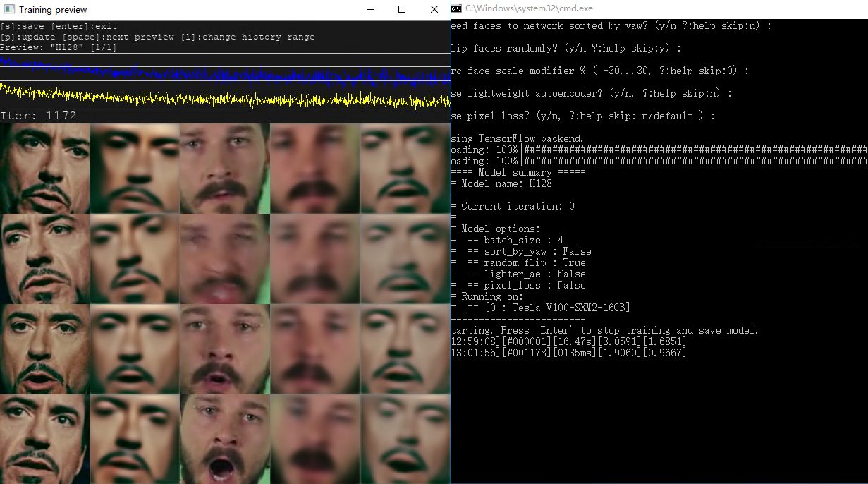Click the cmd.exe window title icon
Image resolution: width=868 pixels, height=484 pixels.
(x=457, y=8)
